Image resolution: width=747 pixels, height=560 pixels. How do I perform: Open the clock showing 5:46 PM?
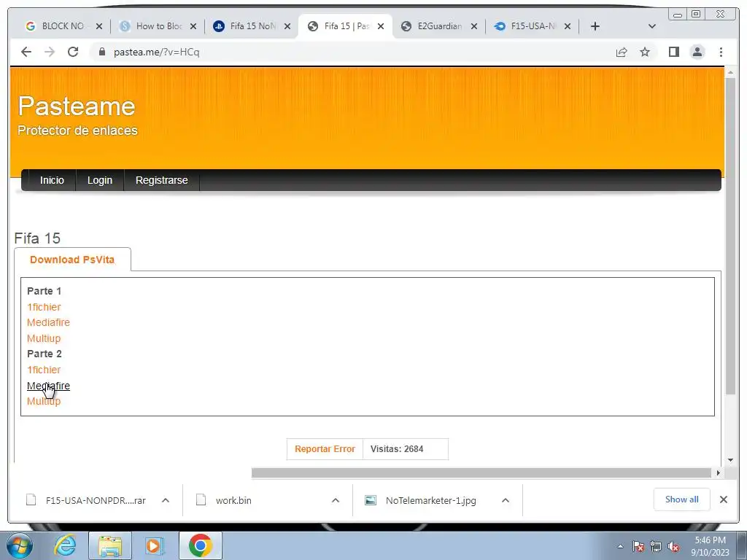(710, 546)
